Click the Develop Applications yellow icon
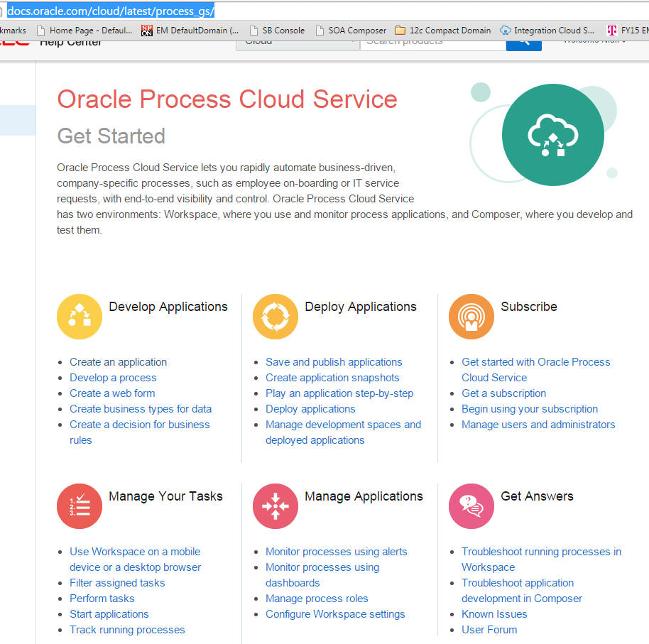649x644 pixels. click(80, 317)
